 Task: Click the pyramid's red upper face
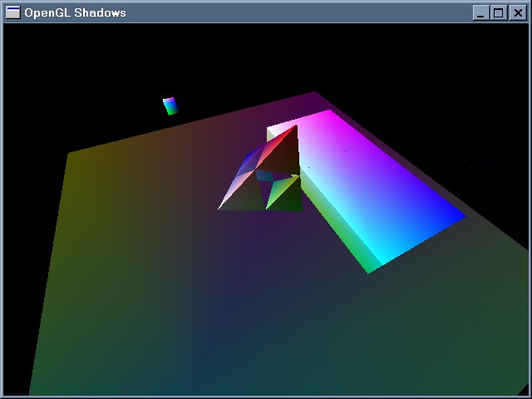(x=279, y=151)
